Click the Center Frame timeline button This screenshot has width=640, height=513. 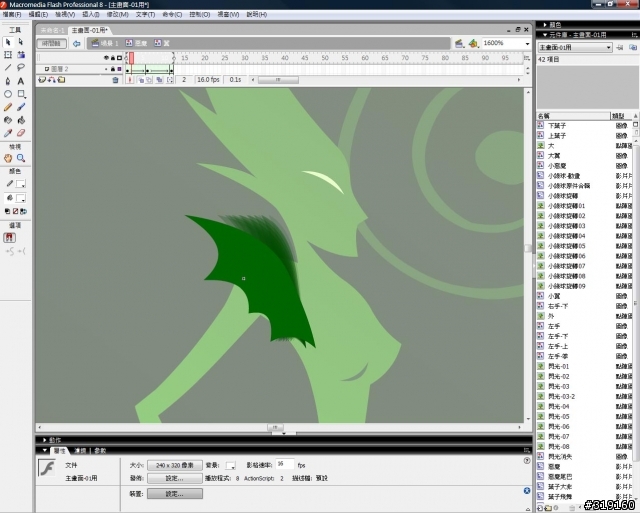point(130,80)
